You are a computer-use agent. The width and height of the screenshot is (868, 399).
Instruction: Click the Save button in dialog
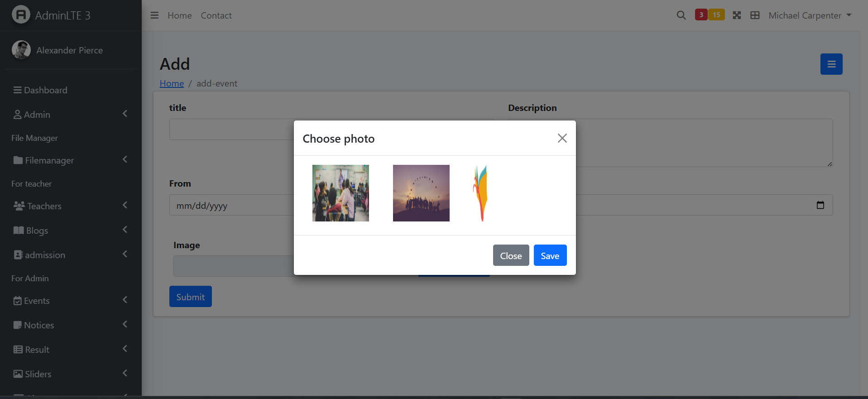coord(550,255)
